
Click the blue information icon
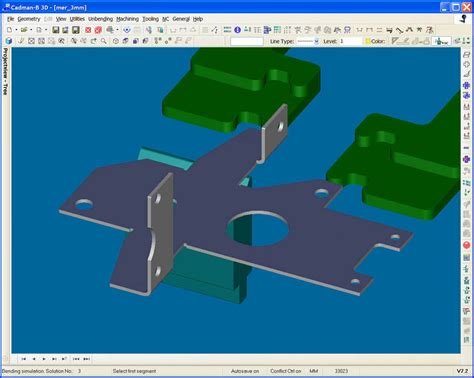(237, 30)
